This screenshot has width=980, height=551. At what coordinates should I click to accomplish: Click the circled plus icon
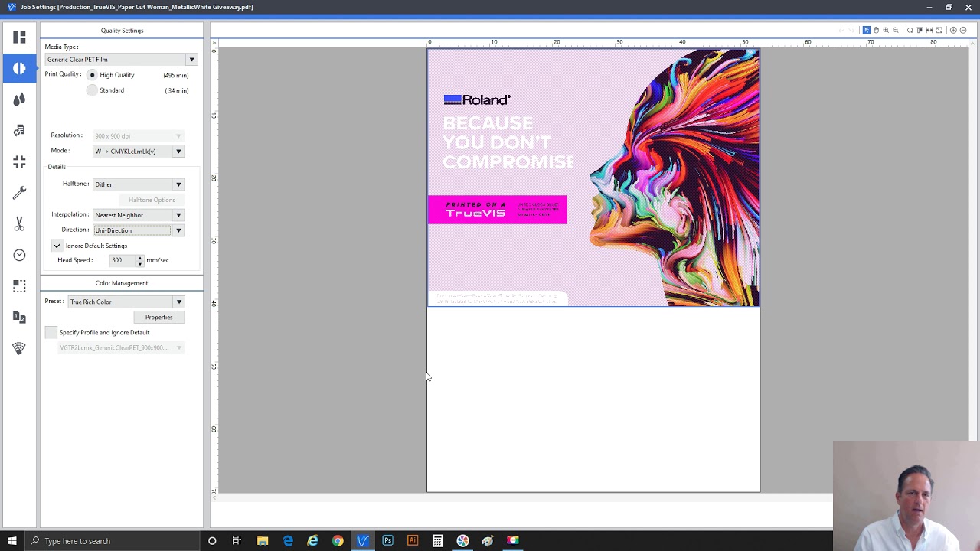pyautogui.click(x=953, y=31)
